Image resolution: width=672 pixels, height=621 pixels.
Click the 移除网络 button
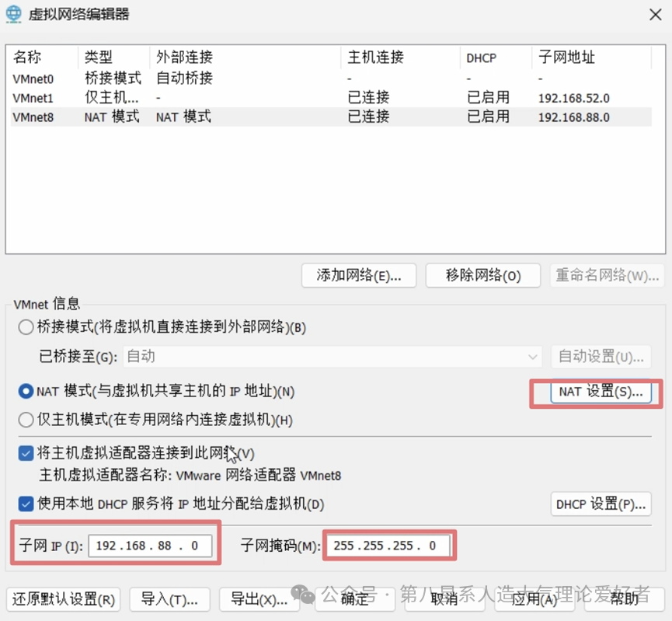coord(482,275)
